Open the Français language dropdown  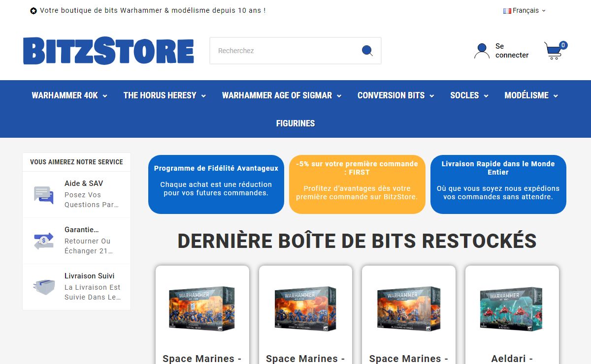coord(525,10)
